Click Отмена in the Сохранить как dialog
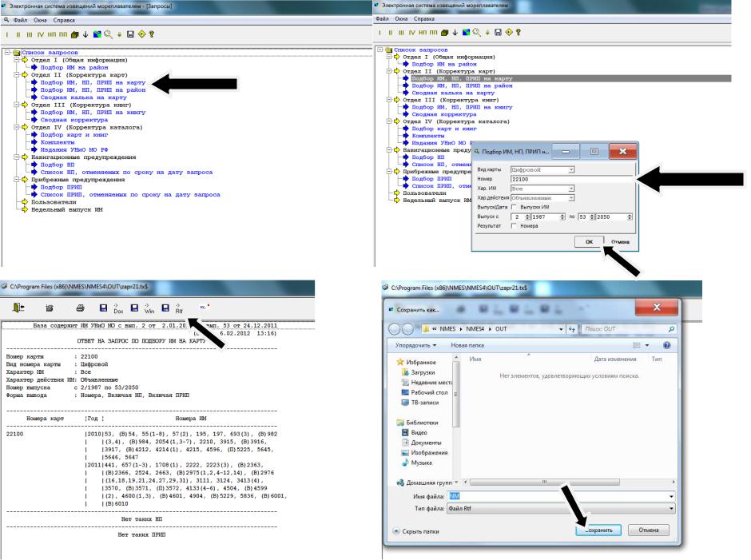 [648, 530]
